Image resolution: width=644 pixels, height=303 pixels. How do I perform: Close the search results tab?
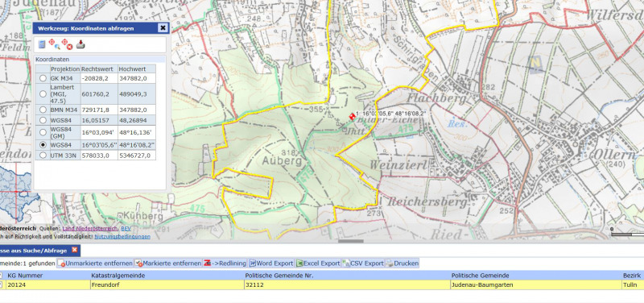click(x=74, y=250)
